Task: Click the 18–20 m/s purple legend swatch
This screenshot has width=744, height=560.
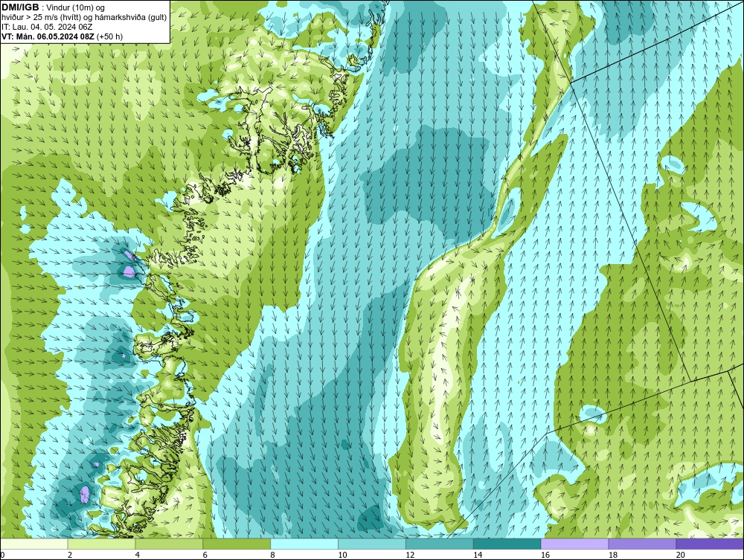Action: click(642, 544)
